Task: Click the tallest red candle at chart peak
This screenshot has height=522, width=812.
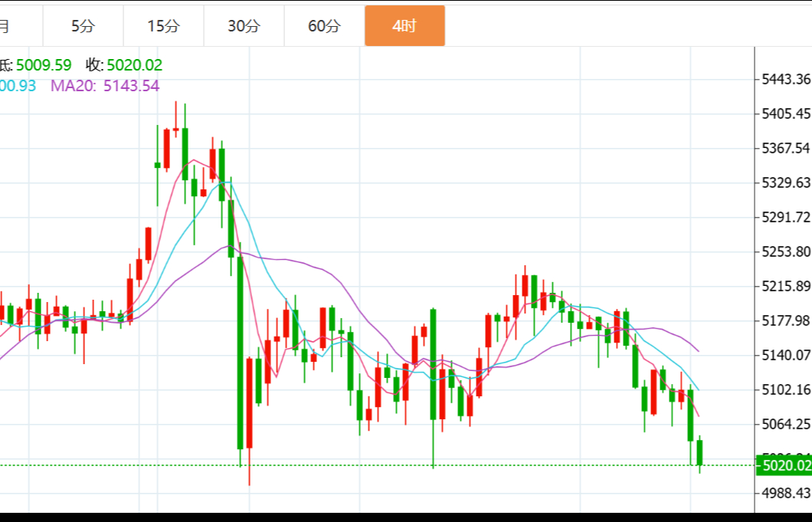Action: (x=166, y=147)
